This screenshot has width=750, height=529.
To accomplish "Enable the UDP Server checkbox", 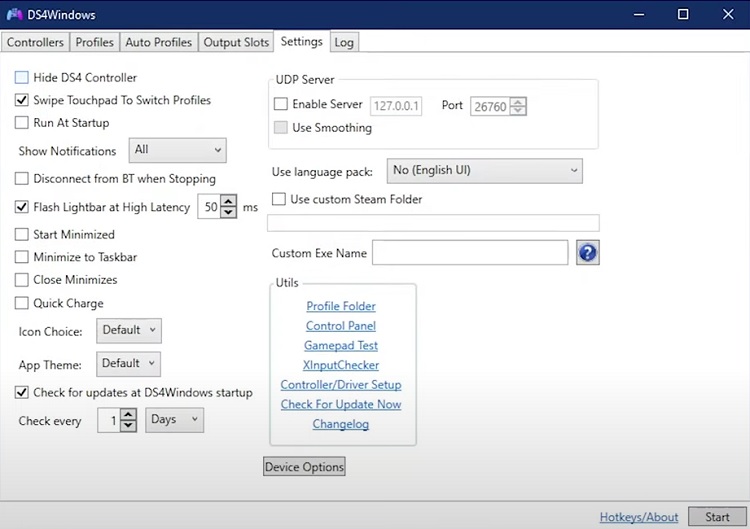I will 280,104.
